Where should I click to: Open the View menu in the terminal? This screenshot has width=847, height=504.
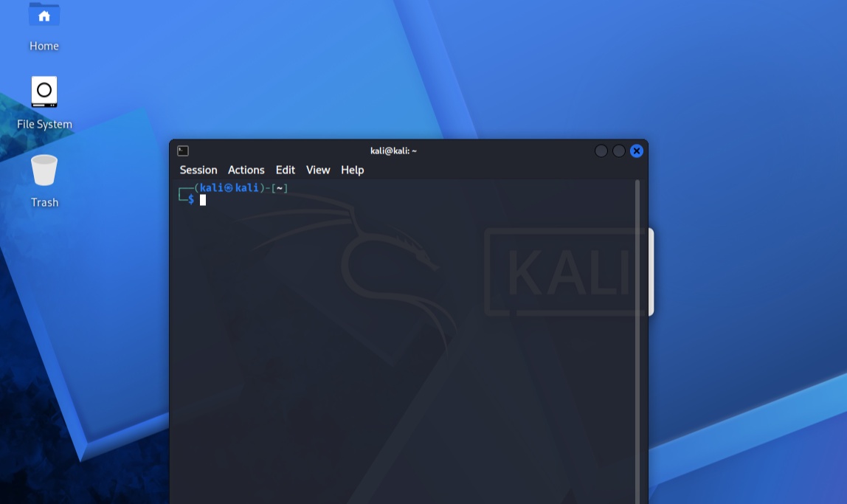click(318, 170)
